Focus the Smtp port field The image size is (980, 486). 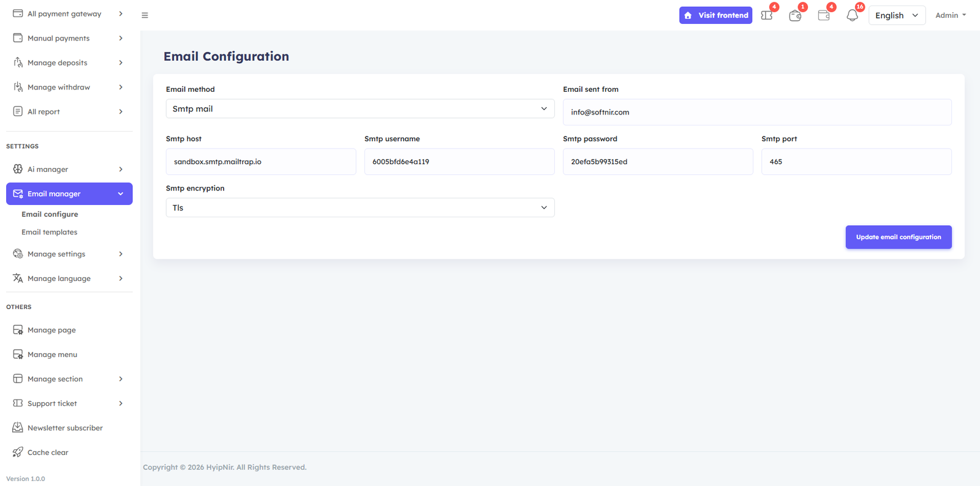[x=856, y=162]
